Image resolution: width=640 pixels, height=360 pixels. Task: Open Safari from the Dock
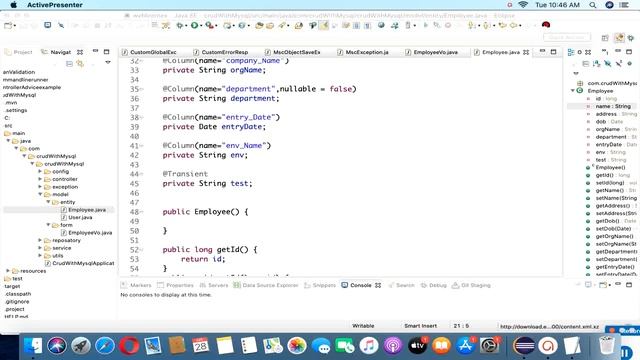(105, 346)
